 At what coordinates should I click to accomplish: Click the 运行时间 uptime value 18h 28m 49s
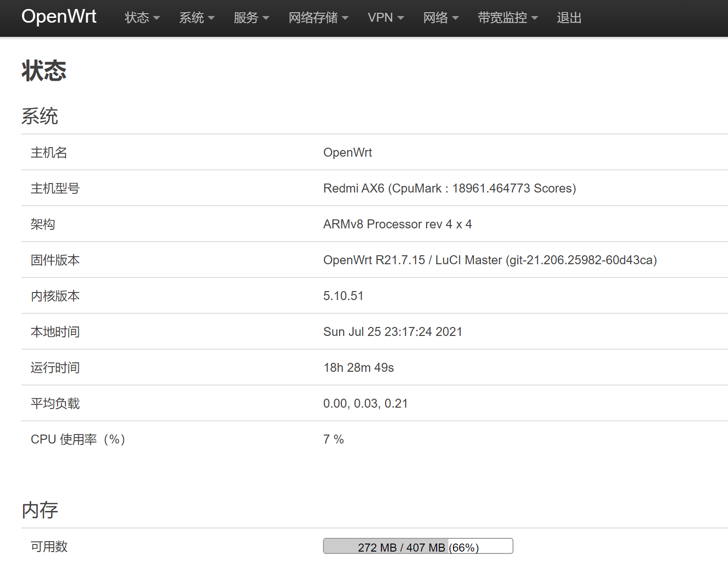358,368
